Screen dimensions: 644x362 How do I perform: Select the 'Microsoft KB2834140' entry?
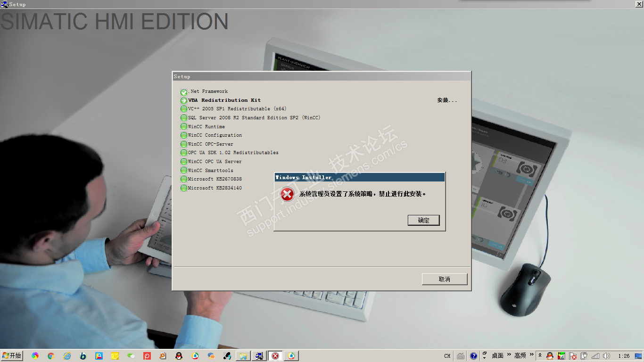pos(215,188)
